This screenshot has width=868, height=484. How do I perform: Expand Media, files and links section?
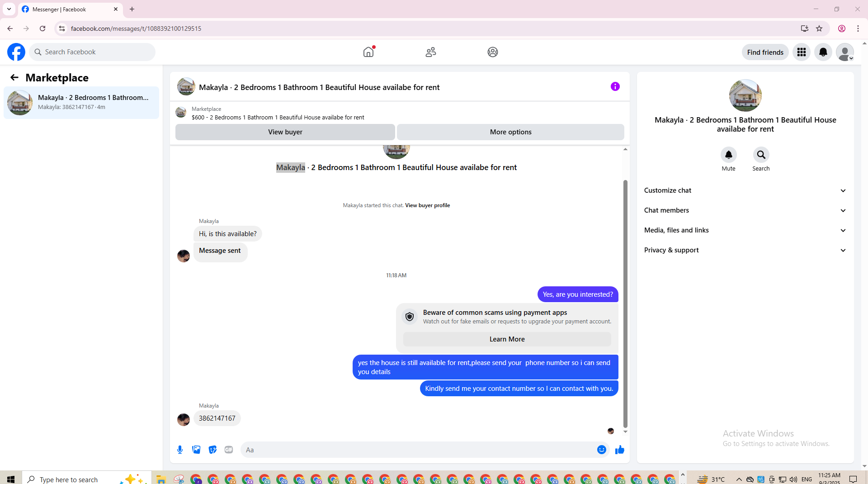[x=745, y=230]
